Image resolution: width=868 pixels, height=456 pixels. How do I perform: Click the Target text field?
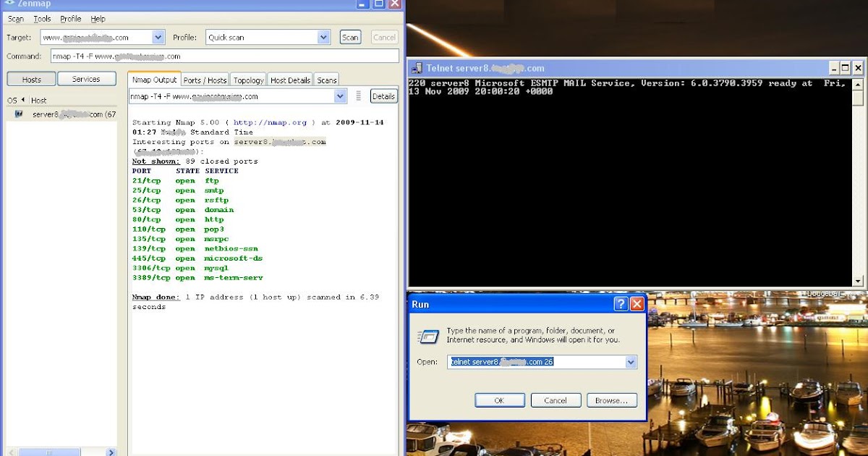tap(97, 38)
